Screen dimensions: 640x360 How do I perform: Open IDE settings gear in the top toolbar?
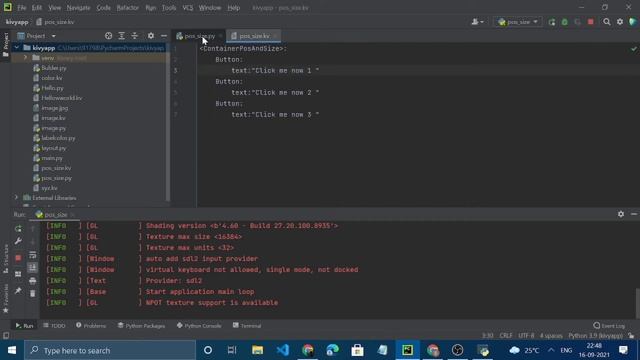tap(620, 22)
